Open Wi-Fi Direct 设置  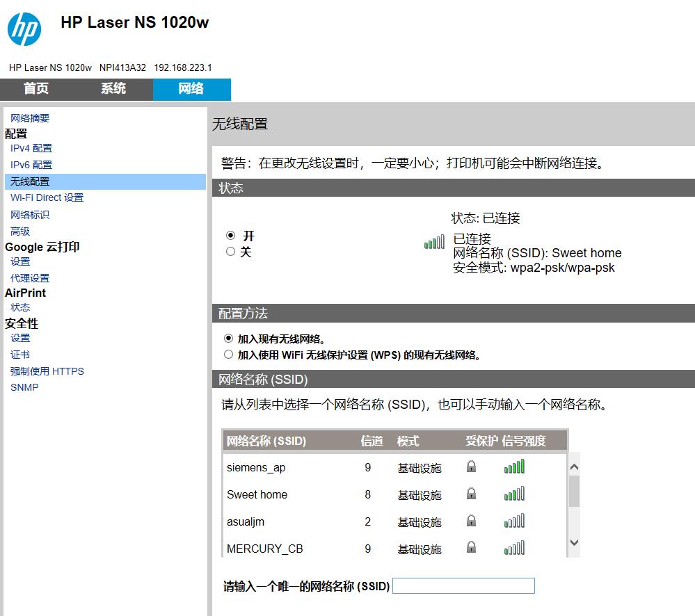[x=47, y=197]
